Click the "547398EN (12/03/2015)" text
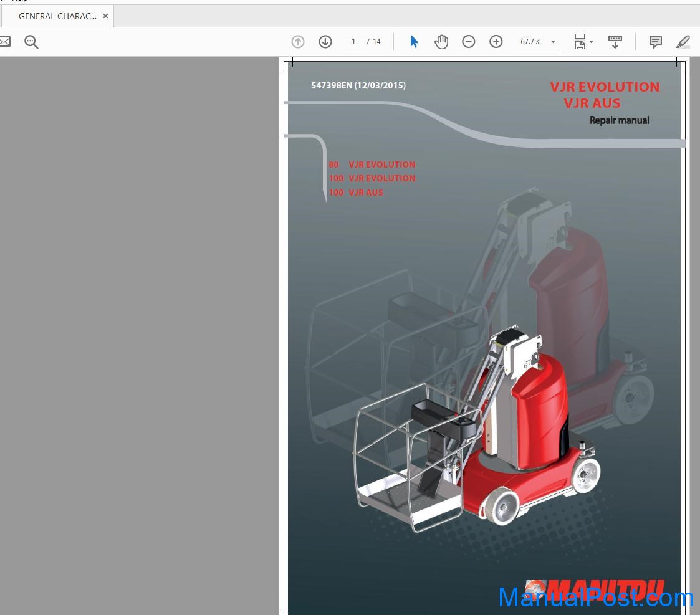 [358, 85]
